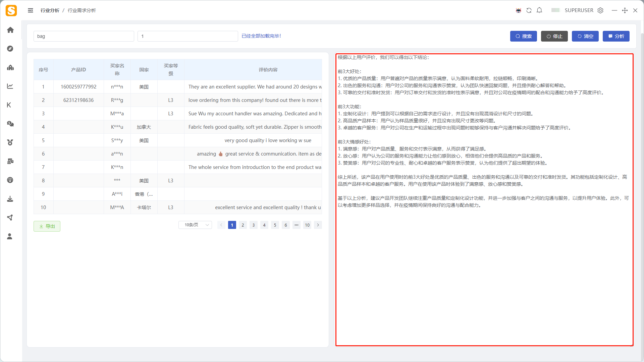Toggle the hamburger menu icon

31,10
